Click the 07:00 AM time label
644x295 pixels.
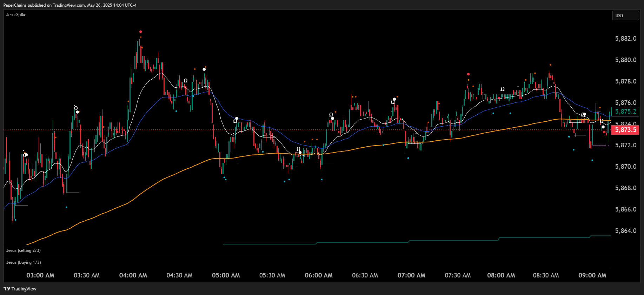pyautogui.click(x=411, y=275)
